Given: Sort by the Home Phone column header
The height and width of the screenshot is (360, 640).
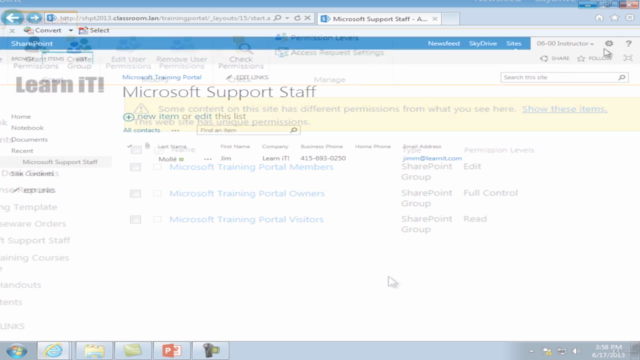Looking at the screenshot, I should 373,146.
